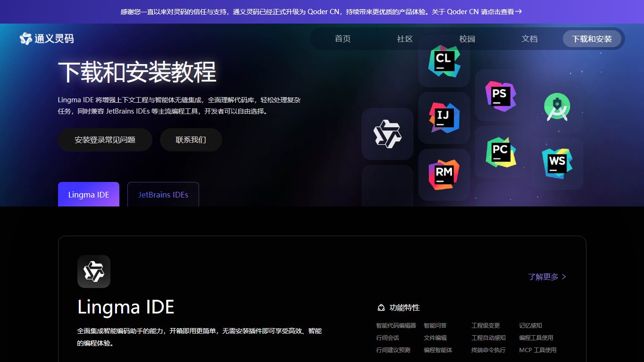Click the 联系我们 button

pos(191,140)
